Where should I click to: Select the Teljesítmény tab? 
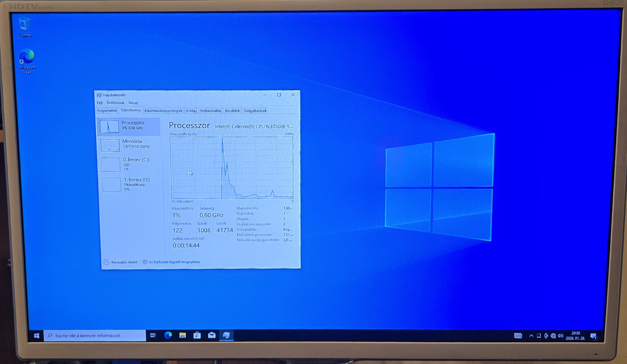[130, 110]
